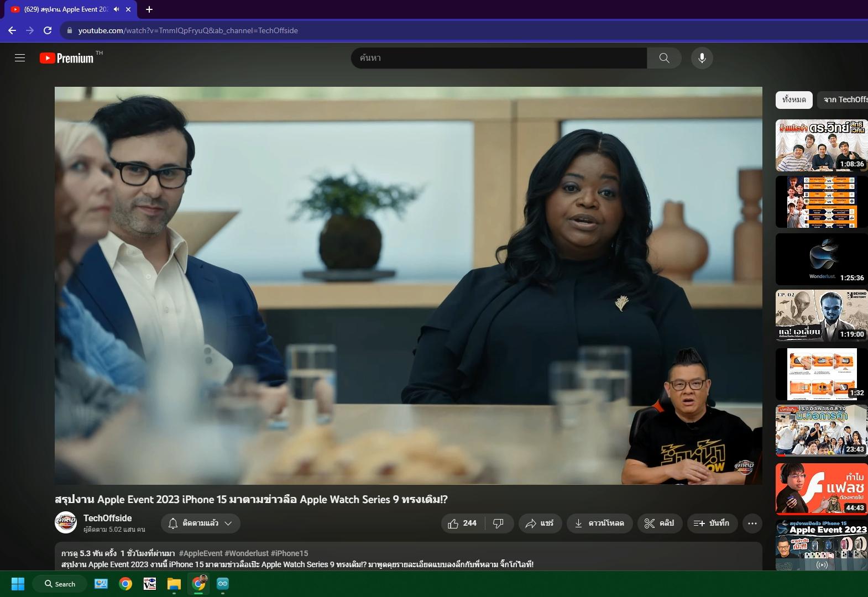
Task: Select the ทั้งหมด filter chip
Action: [794, 99]
